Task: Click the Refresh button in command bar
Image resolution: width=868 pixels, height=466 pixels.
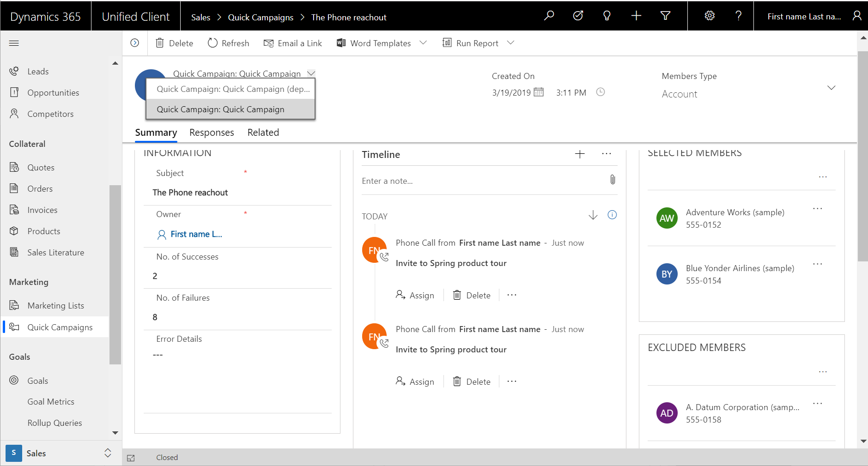Action: pyautogui.click(x=229, y=43)
